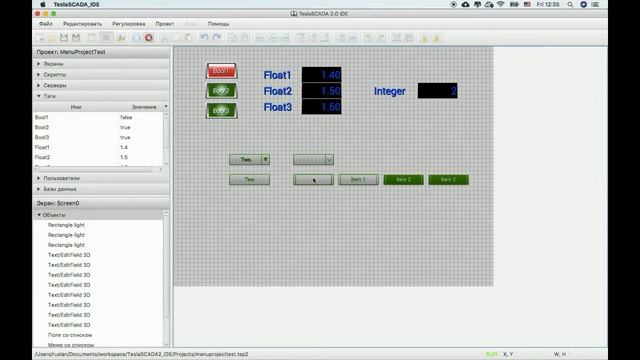The height and width of the screenshot is (360, 640).
Task: Collapse the Объекты tree
Action: coord(39,215)
